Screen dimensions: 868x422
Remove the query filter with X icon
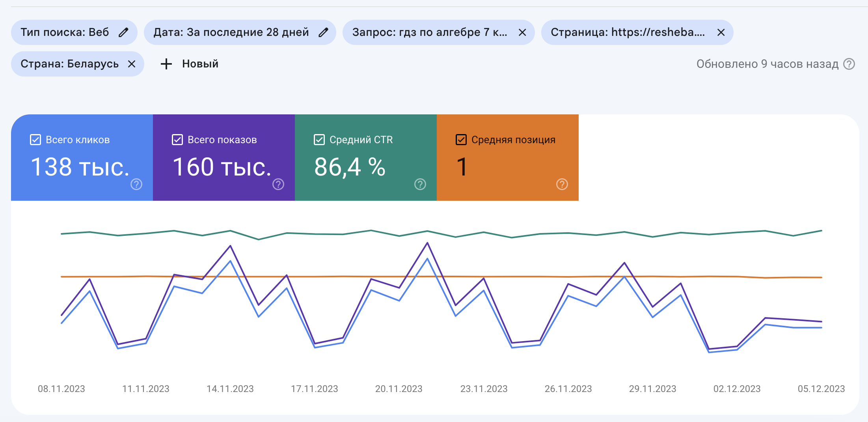point(522,32)
